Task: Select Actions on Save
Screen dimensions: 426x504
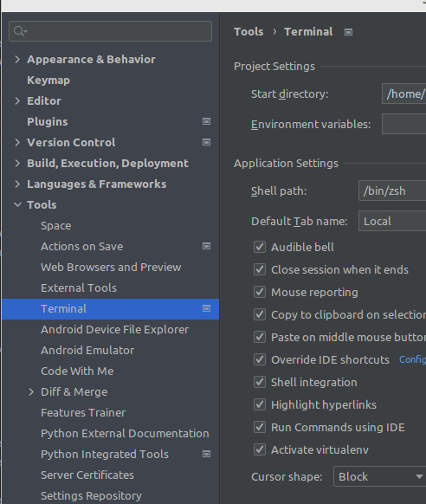Action: tap(82, 246)
